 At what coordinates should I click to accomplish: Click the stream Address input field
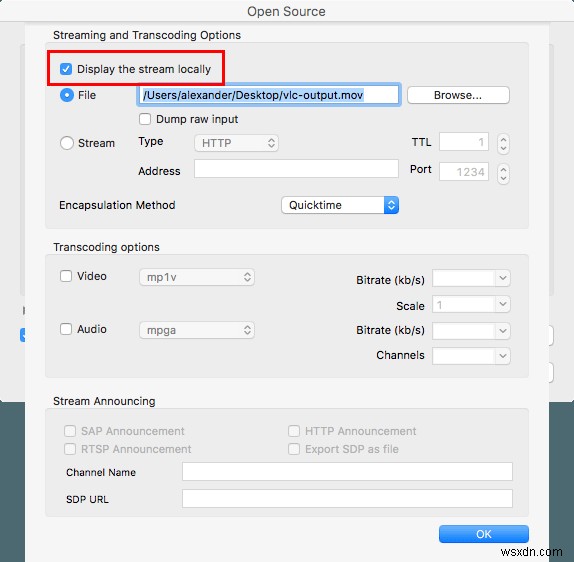296,168
